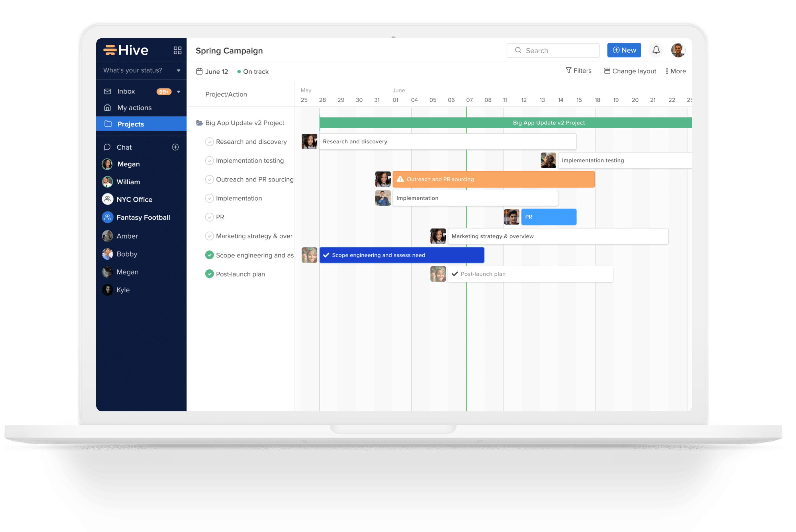The width and height of the screenshot is (796, 532).
Task: Open the Projects folder view
Action: pos(130,124)
